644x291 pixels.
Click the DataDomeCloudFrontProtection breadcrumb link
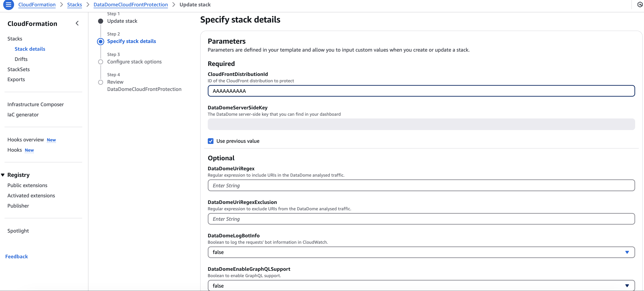coord(131,5)
